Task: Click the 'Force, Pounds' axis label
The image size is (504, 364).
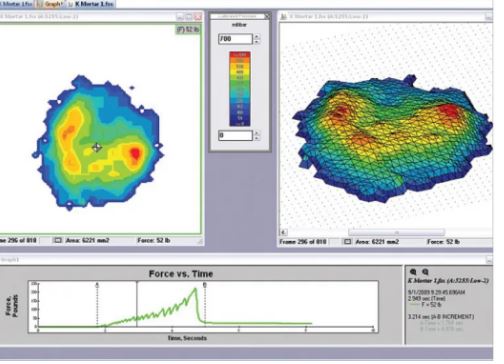Action: [x=12, y=305]
